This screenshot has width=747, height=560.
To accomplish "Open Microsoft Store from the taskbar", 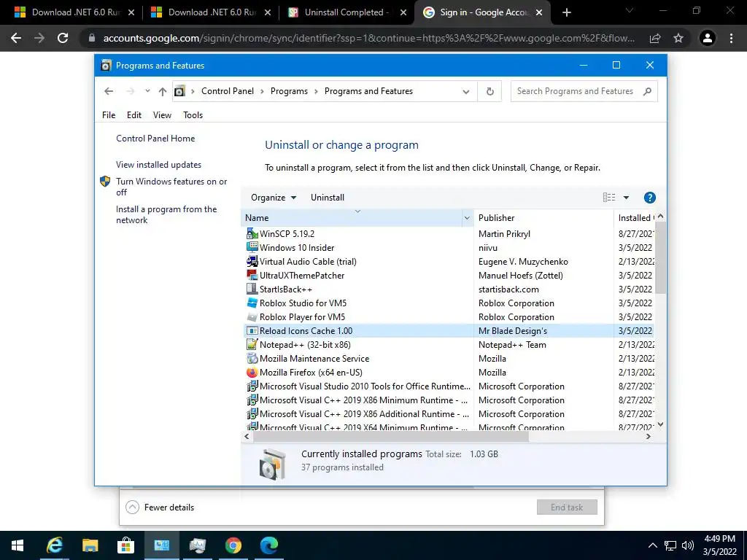I will [125, 545].
